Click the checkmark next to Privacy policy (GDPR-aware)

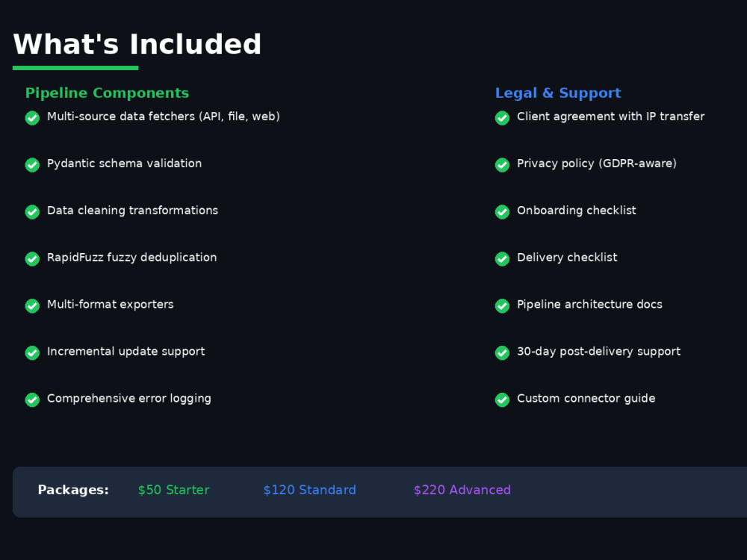pyautogui.click(x=502, y=165)
